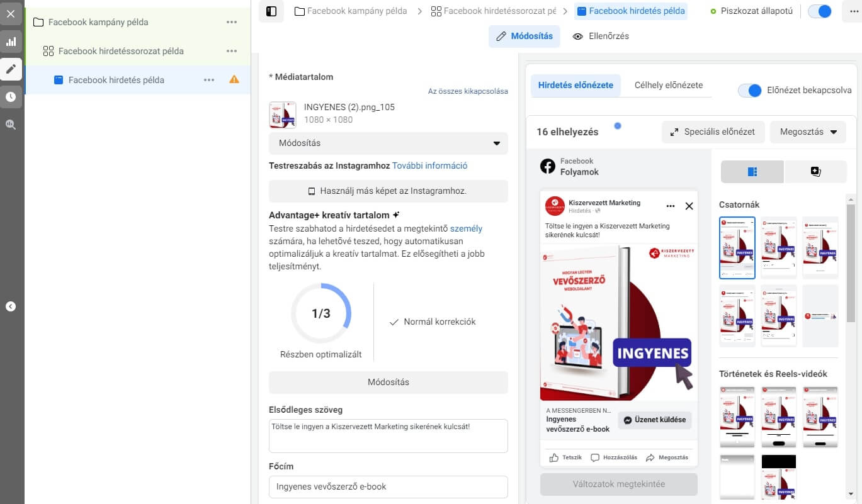
Task: Click the Facebook hirdetés példa breadcrumb
Action: pyautogui.click(x=632, y=11)
